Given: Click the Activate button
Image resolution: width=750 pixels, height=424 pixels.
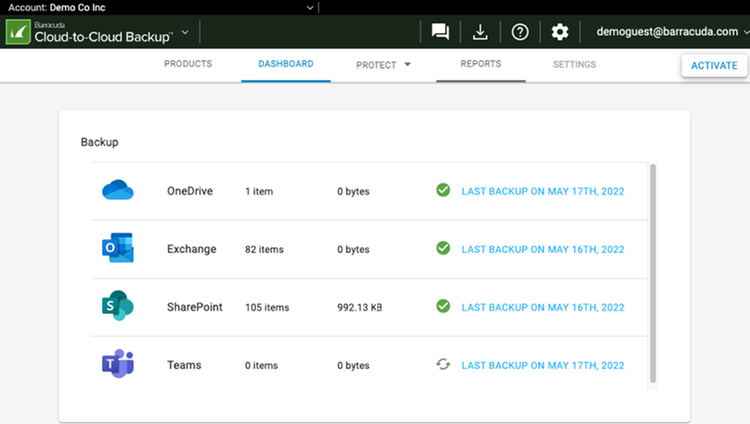Looking at the screenshot, I should 714,66.
